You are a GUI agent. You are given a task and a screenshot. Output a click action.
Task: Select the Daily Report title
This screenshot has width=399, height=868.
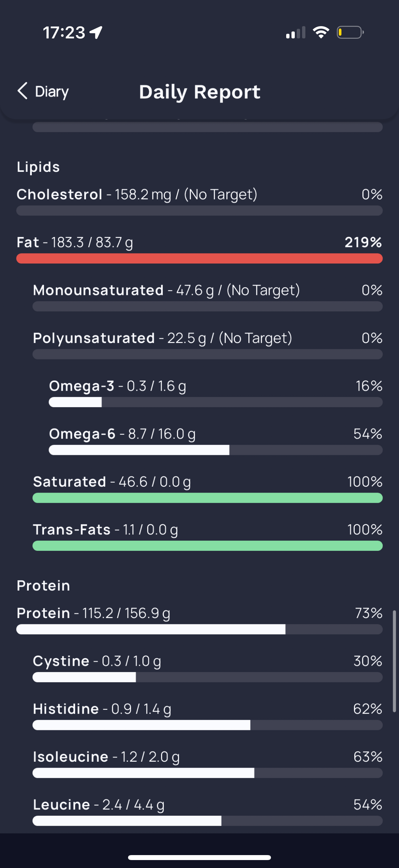coord(200,92)
